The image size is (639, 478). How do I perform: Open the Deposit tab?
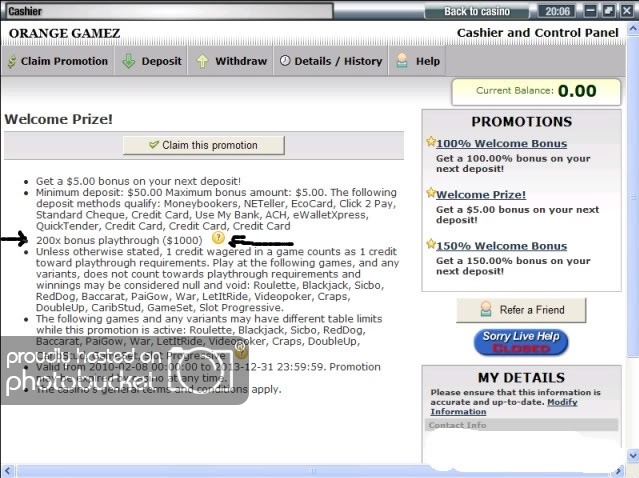point(151,61)
